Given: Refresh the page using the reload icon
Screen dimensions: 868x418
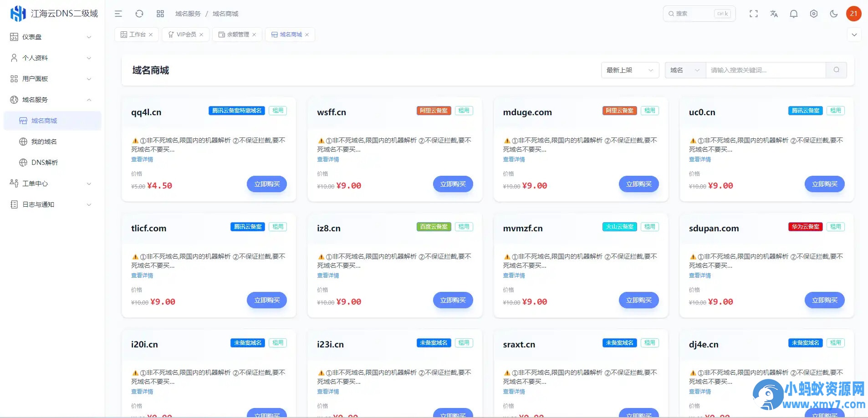Looking at the screenshot, I should pos(139,13).
